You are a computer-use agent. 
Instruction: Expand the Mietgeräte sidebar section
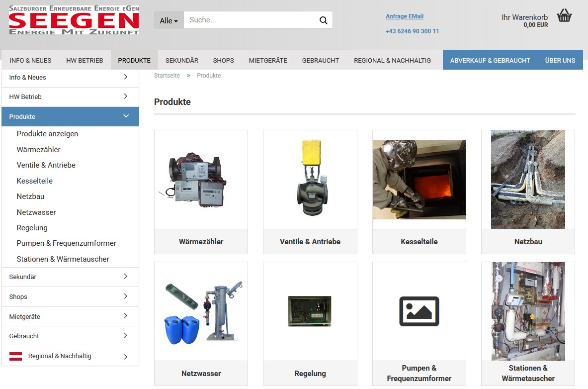point(125,316)
